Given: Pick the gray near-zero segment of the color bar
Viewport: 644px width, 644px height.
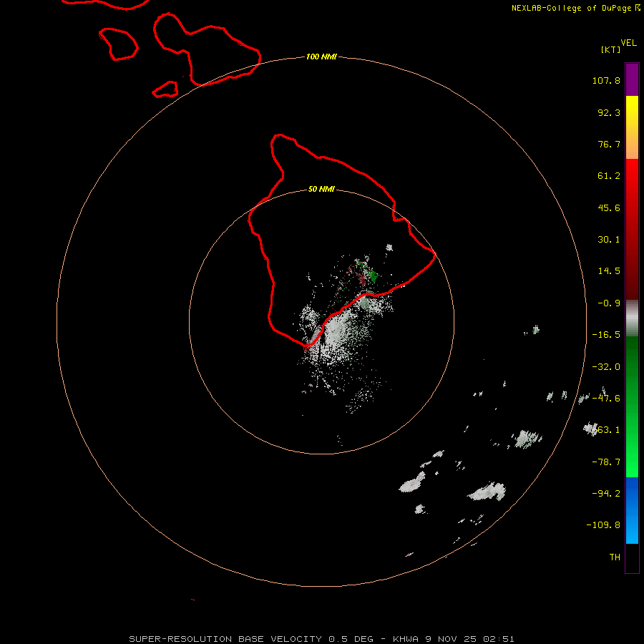Looking at the screenshot, I should click(x=632, y=318).
